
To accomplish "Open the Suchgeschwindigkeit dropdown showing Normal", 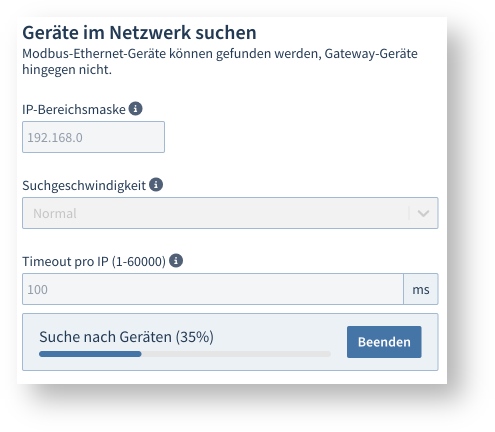I will (230, 213).
